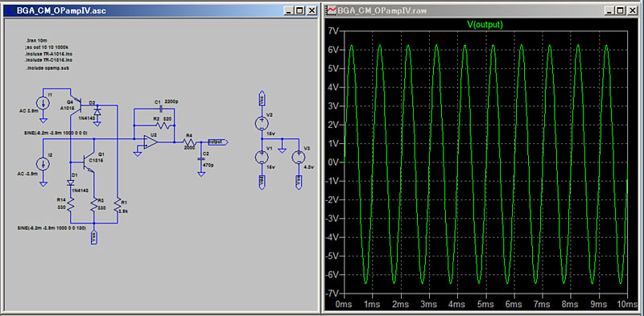The height and width of the screenshot is (316, 644).
Task: Select the U2 op-amp symbol
Action: (151, 142)
